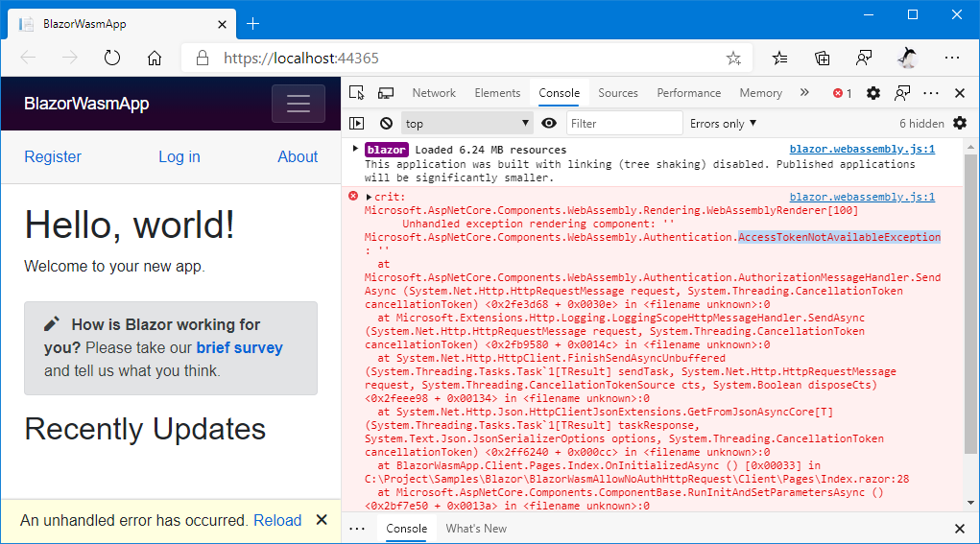Click the red error count indicator
The height and width of the screenshot is (544, 980).
[x=842, y=93]
